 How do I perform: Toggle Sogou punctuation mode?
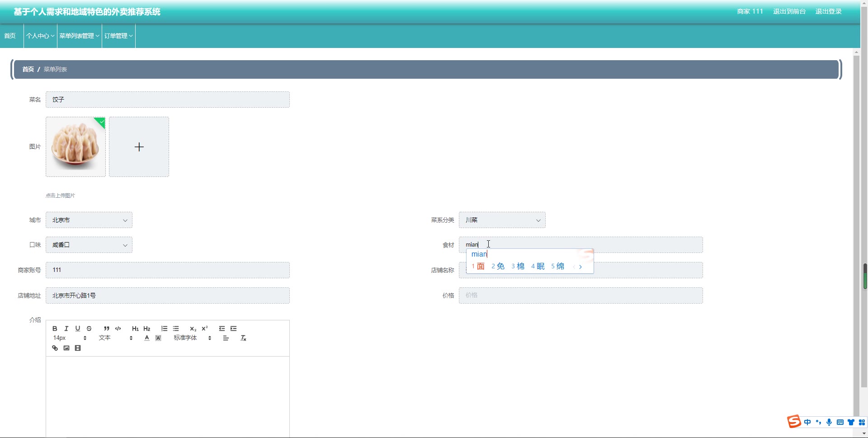(x=818, y=422)
